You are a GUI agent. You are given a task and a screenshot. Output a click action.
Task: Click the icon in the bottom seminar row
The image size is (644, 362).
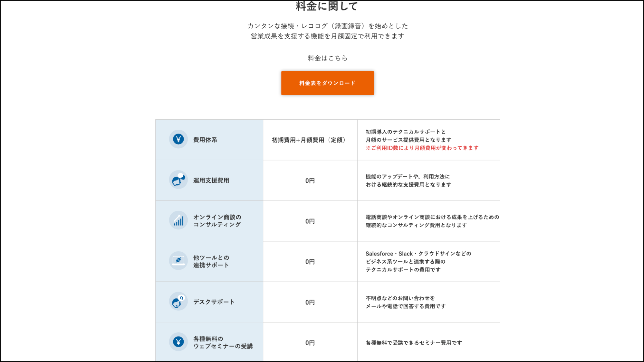click(x=178, y=342)
